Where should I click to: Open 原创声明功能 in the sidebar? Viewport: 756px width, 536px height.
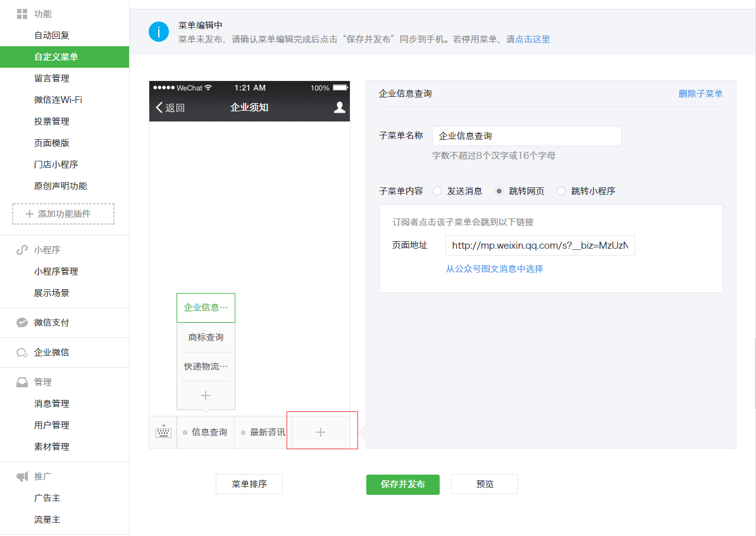point(61,186)
